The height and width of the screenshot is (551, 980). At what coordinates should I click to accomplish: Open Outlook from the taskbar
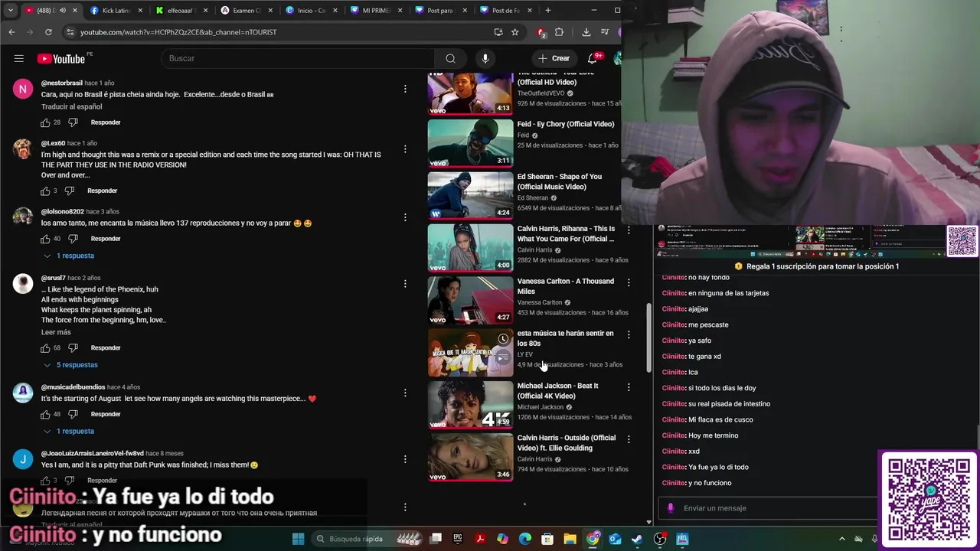tap(615, 539)
